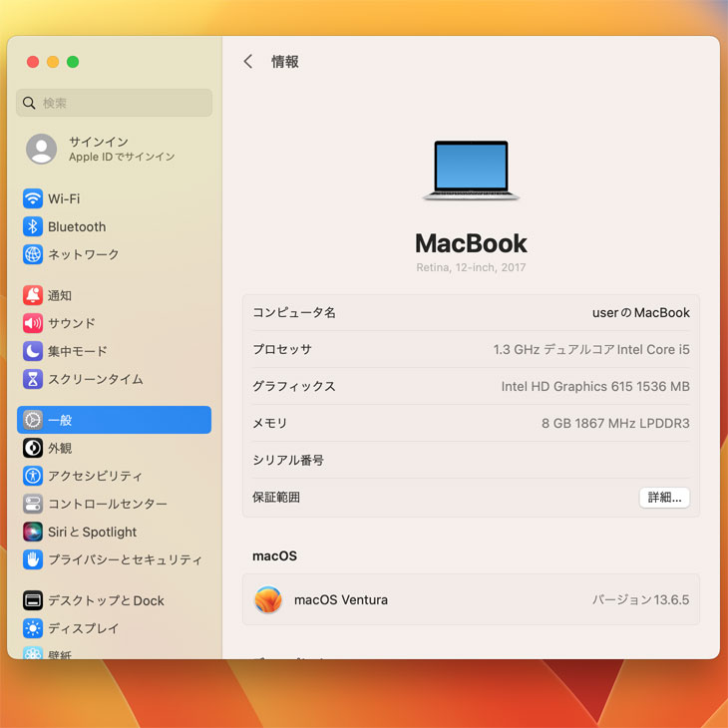
Task: Go back with the chevron beside 情報
Action: coord(248,61)
